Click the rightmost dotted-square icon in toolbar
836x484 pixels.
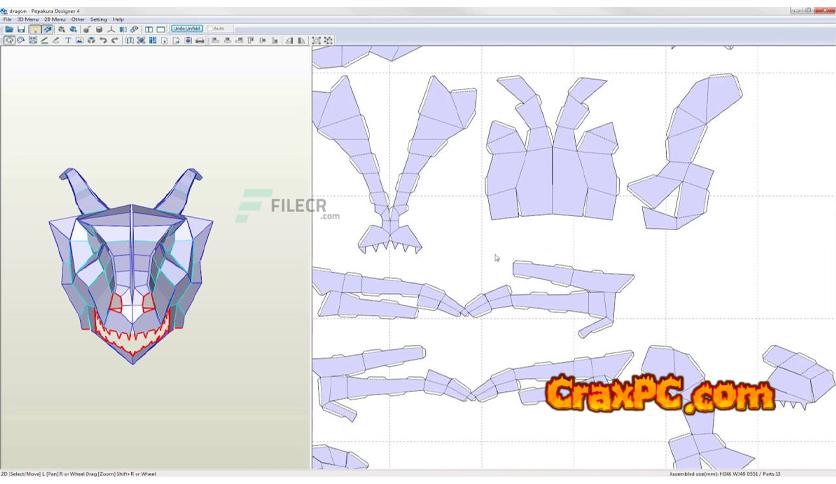click(x=328, y=40)
